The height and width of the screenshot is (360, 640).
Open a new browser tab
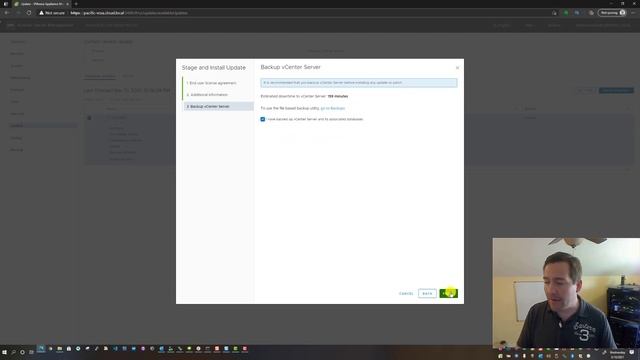pyautogui.click(x=76, y=4)
